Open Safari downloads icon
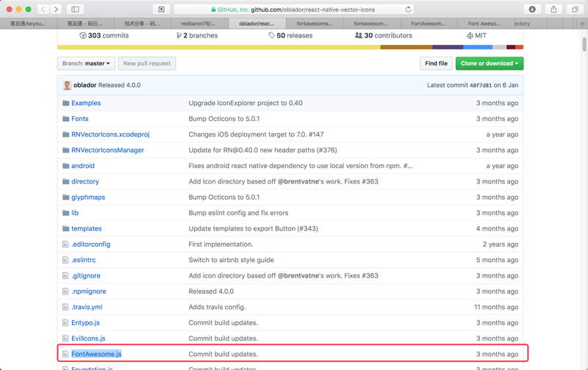The image size is (588, 370). [x=532, y=10]
